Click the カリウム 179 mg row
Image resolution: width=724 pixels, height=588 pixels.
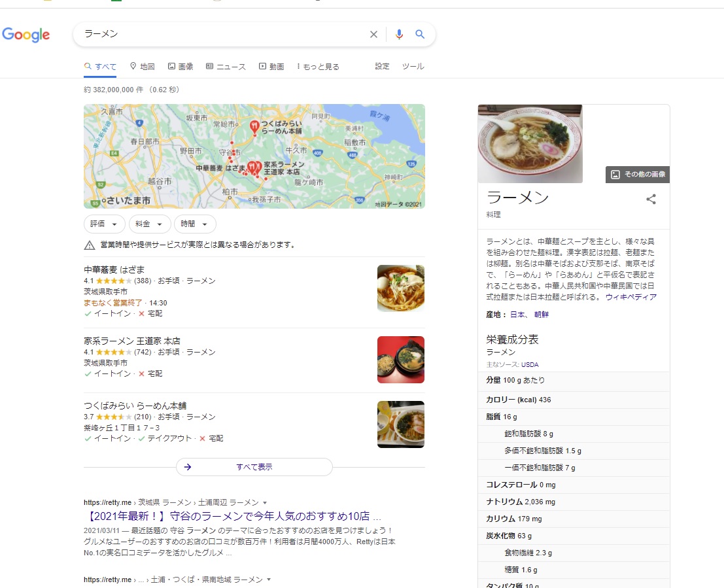pyautogui.click(x=574, y=519)
